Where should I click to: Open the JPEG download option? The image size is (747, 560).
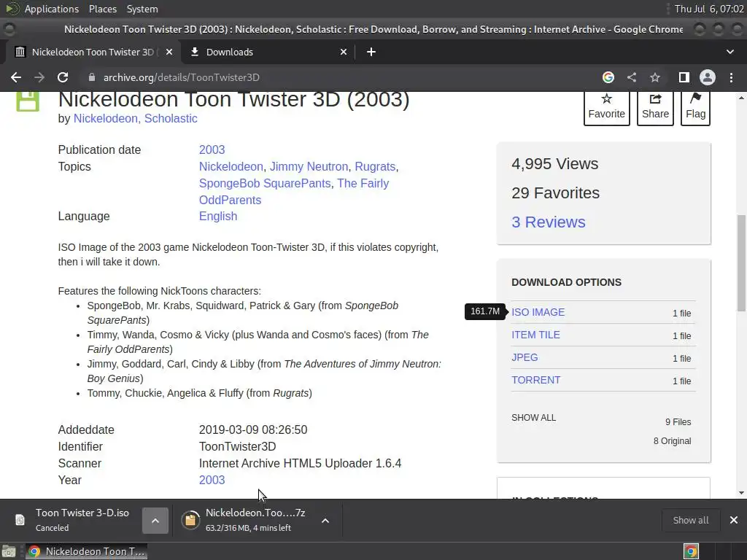coord(525,357)
